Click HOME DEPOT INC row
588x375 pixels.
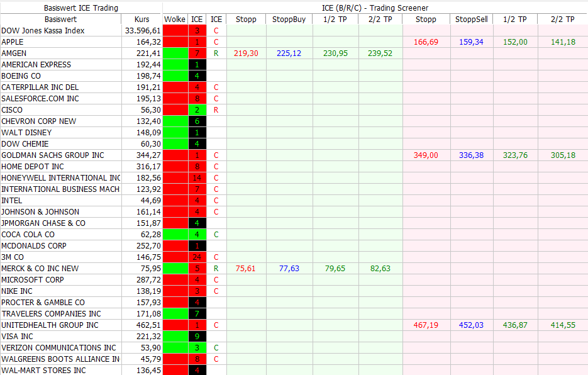(x=33, y=166)
